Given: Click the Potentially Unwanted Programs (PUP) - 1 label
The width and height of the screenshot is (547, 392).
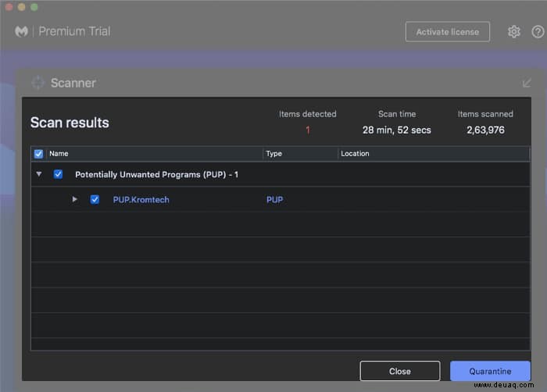Looking at the screenshot, I should 156,174.
